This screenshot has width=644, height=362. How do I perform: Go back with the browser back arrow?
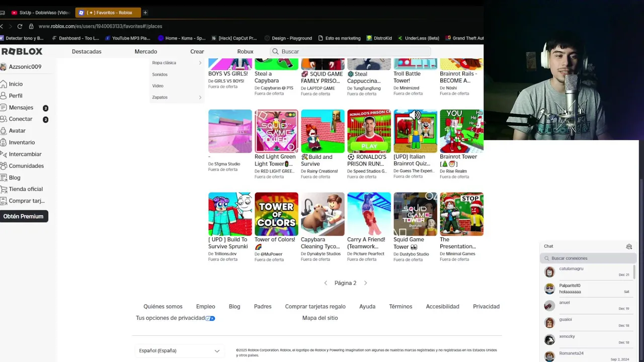(x=2, y=26)
